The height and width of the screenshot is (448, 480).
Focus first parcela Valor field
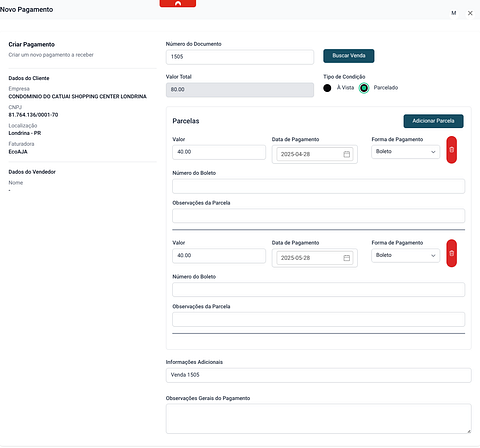tap(219, 152)
